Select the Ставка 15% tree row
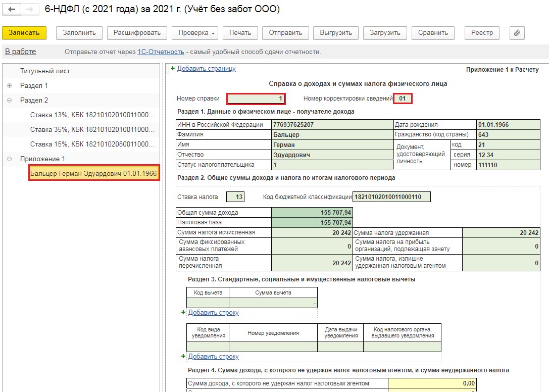This screenshot has height=392, width=549. [92, 144]
